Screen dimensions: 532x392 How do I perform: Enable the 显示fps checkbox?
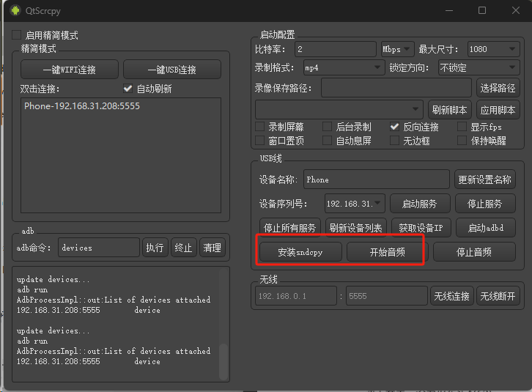click(462, 127)
